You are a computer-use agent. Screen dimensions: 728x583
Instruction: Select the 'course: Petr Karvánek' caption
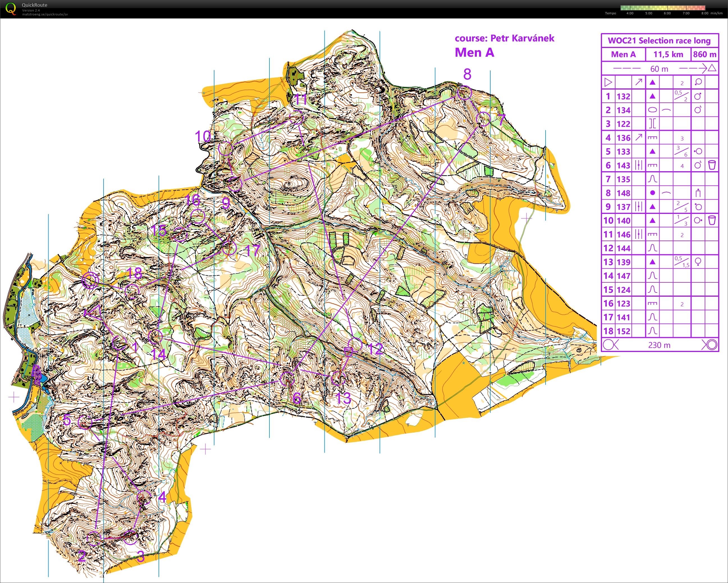pyautogui.click(x=505, y=38)
